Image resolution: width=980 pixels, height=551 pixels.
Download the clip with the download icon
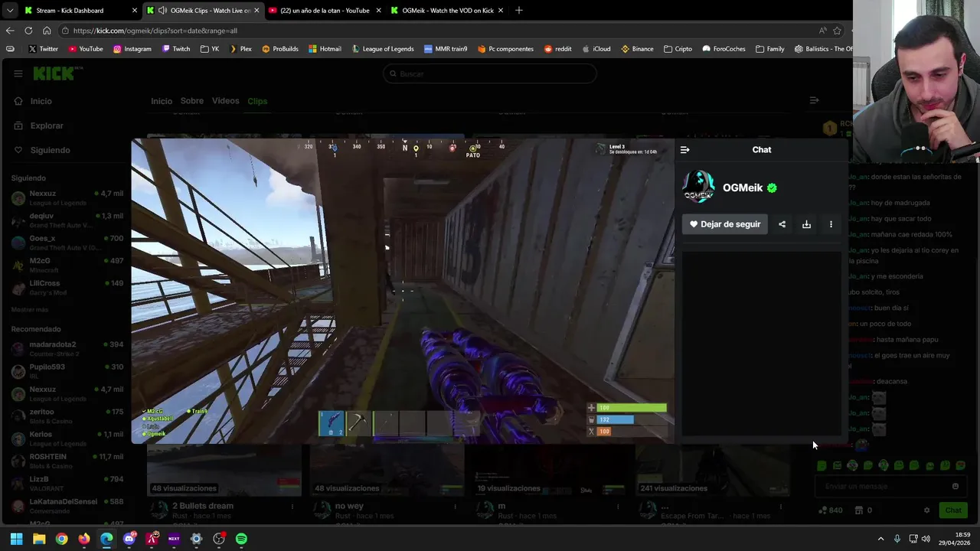point(806,224)
